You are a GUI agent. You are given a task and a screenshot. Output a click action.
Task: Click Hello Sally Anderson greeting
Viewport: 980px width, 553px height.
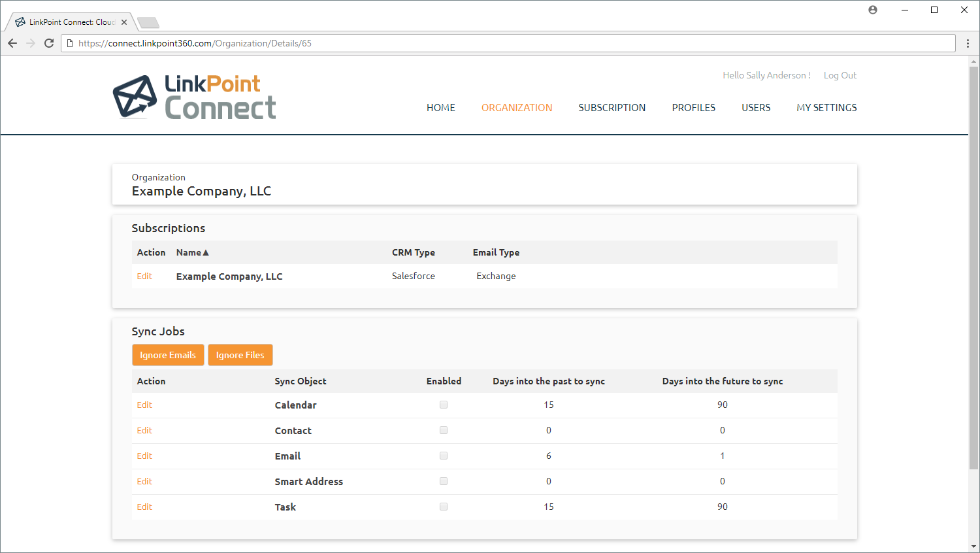[766, 75]
